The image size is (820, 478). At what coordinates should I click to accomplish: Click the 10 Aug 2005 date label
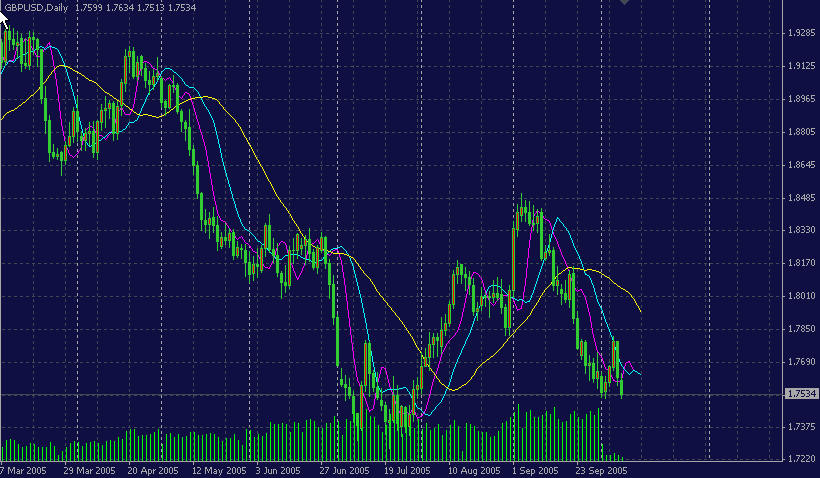[x=474, y=471]
